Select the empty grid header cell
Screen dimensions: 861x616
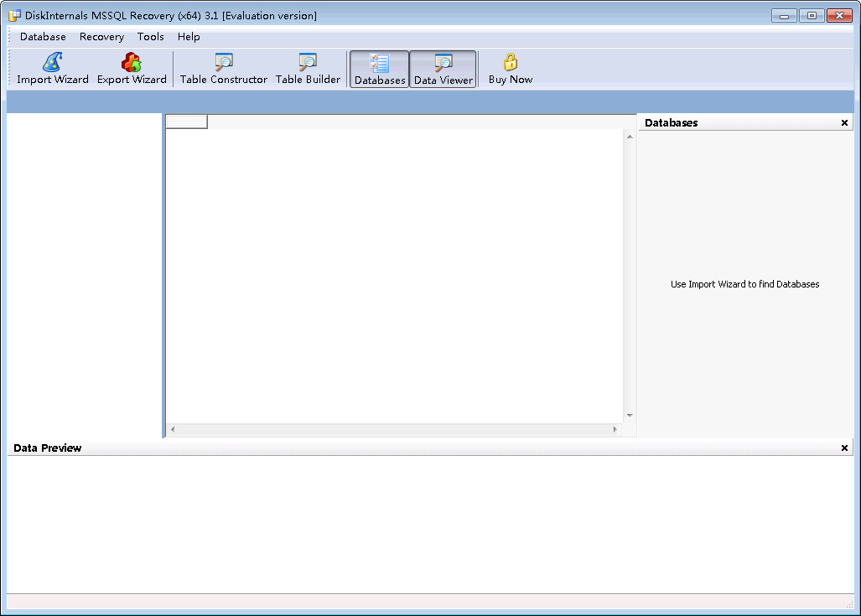point(186,122)
